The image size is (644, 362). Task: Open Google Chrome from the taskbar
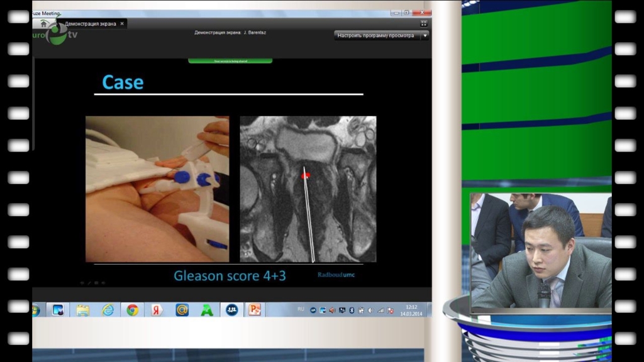point(132,310)
